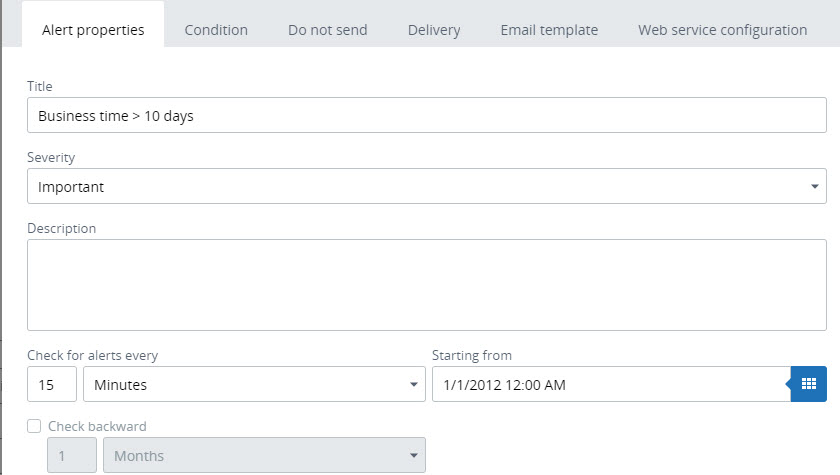
Task: Click the Check backward number field
Action: 73,456
